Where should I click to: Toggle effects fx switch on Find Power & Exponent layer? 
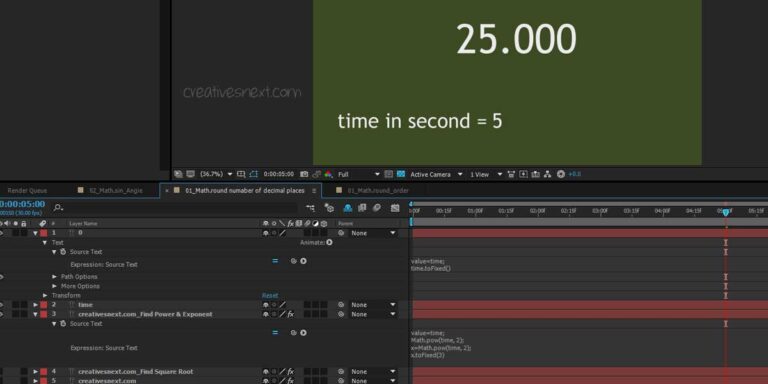tap(290, 314)
